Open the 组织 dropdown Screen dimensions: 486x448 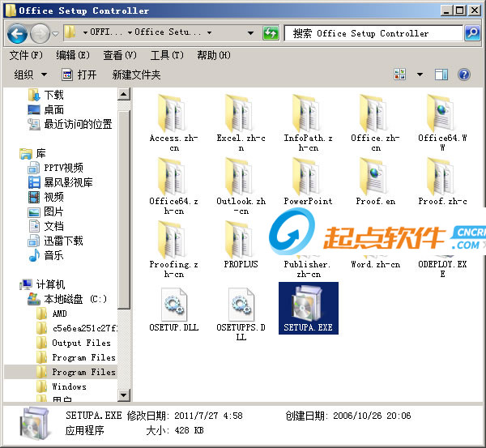coord(31,75)
